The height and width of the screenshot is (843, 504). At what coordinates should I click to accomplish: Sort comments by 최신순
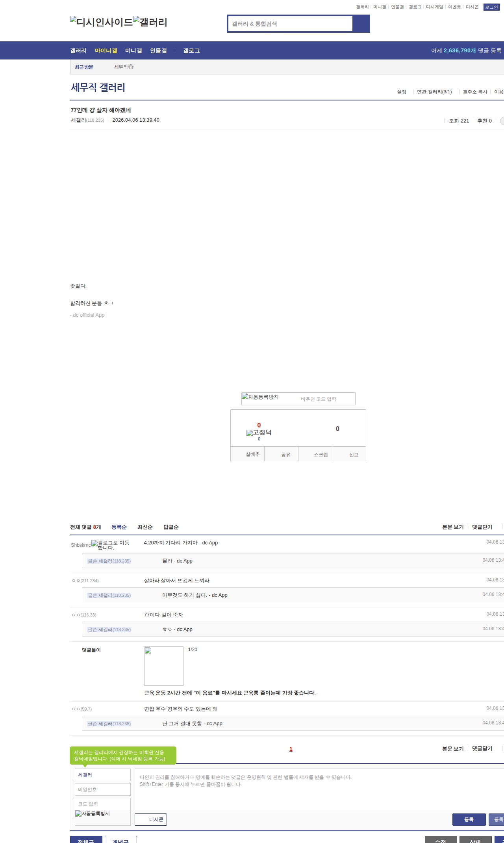click(145, 527)
